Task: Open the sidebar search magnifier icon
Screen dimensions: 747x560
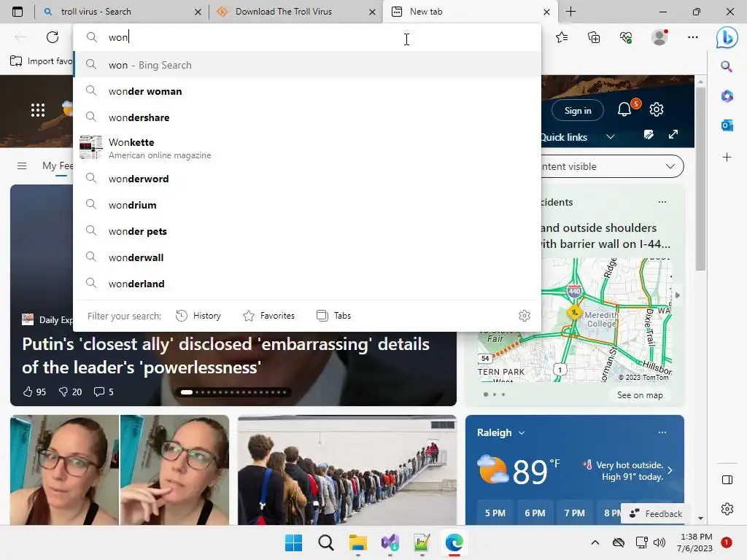Action: [727, 66]
